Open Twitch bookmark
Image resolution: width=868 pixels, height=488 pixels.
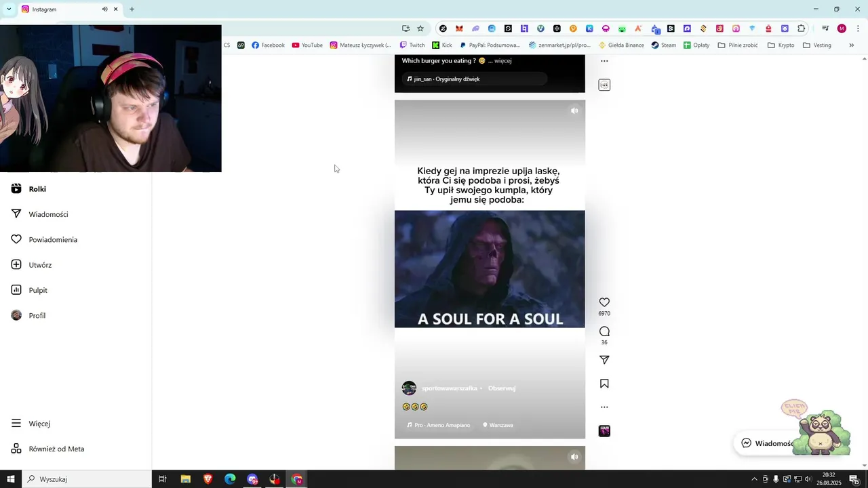click(x=412, y=45)
